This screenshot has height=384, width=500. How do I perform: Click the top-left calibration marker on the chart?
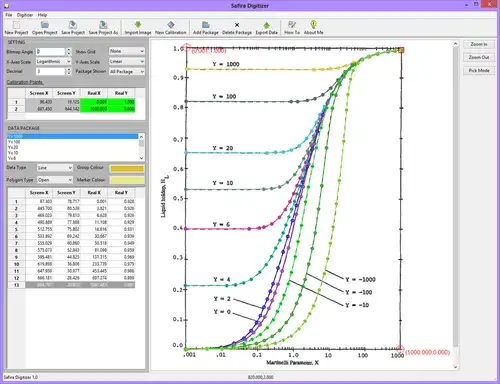point(186,47)
